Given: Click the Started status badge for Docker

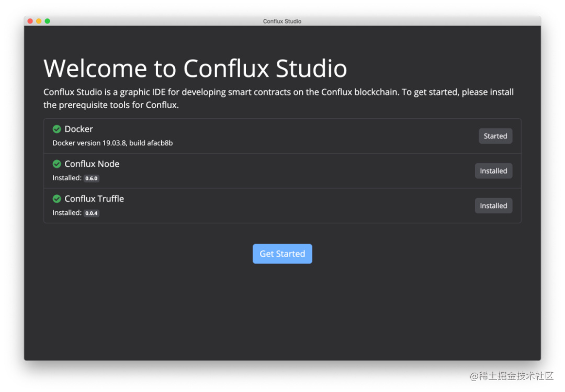Looking at the screenshot, I should click(x=495, y=135).
